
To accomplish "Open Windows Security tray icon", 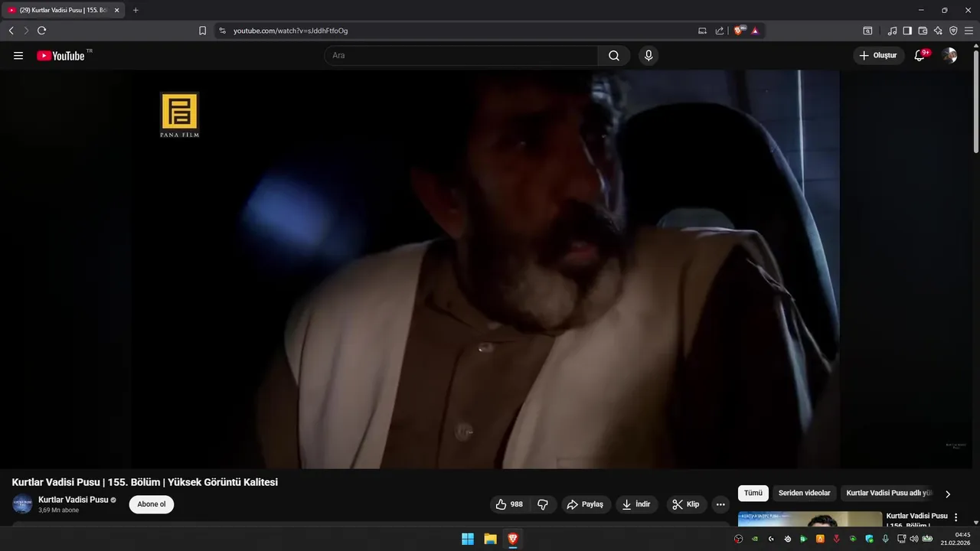I will coord(869,539).
